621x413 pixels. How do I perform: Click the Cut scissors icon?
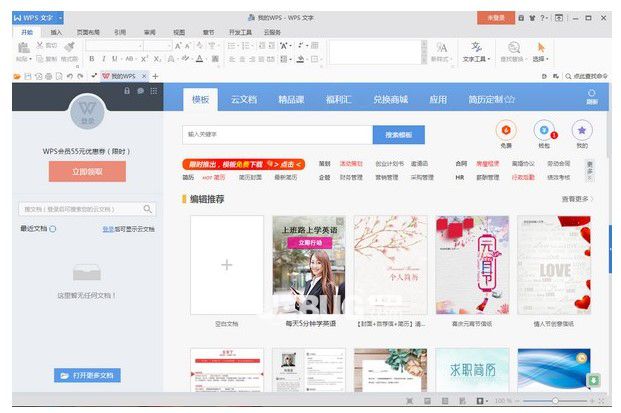[40, 45]
